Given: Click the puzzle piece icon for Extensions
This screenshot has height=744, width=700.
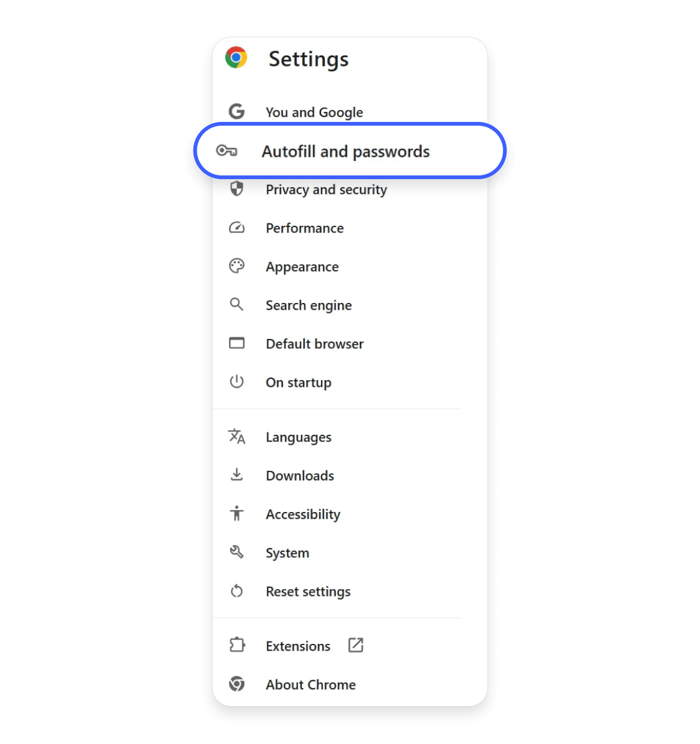Looking at the screenshot, I should [237, 646].
